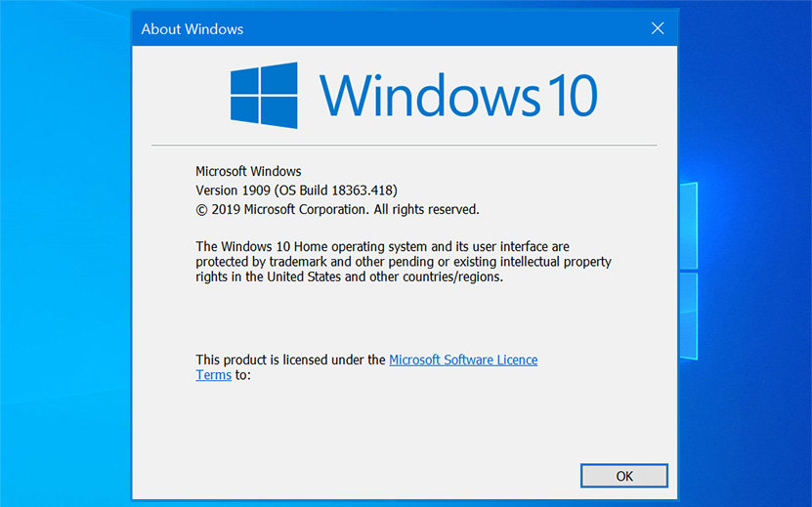
Task: Click the 'rights in the United States' line
Action: point(350,276)
